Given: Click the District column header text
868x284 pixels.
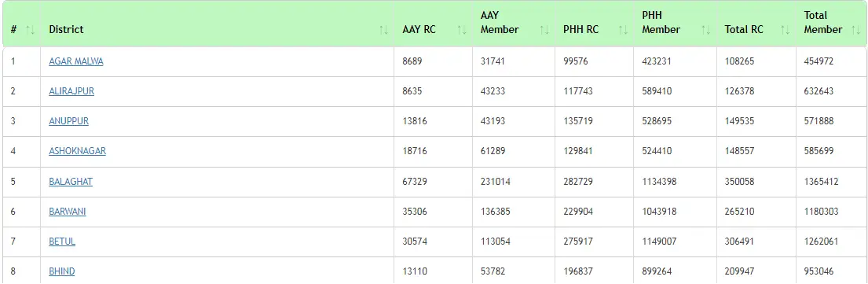Looking at the screenshot, I should click(x=67, y=29).
